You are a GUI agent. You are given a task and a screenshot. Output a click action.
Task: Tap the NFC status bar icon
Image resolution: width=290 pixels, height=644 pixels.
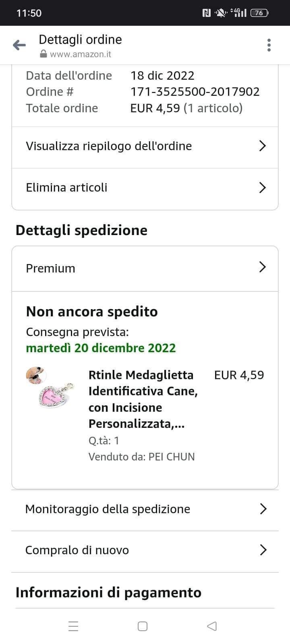coord(206,13)
